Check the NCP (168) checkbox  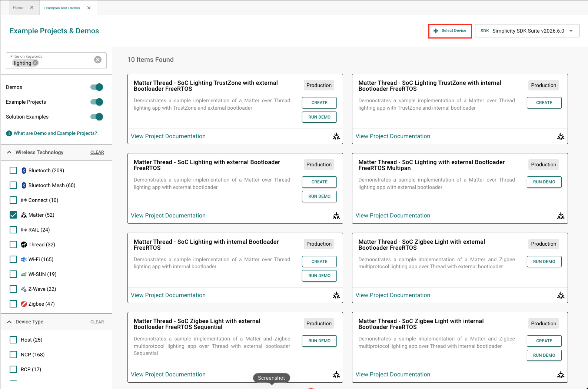[x=13, y=355]
